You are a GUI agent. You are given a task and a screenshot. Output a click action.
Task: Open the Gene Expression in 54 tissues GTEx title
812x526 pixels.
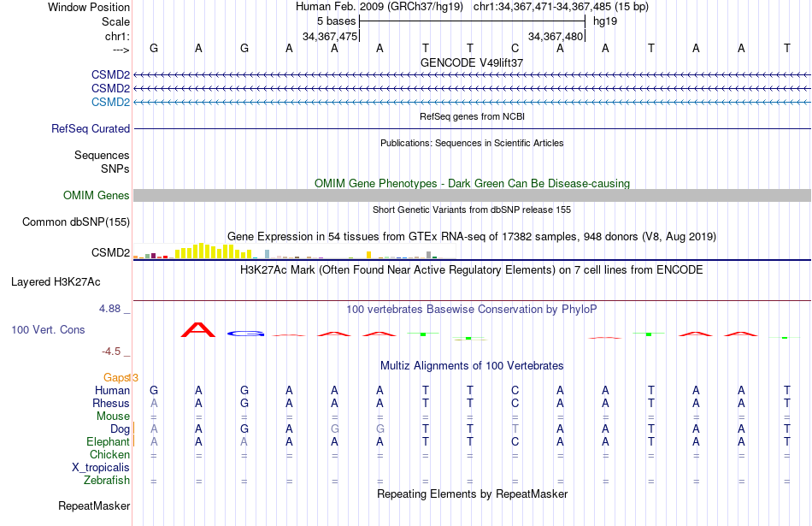472,236
